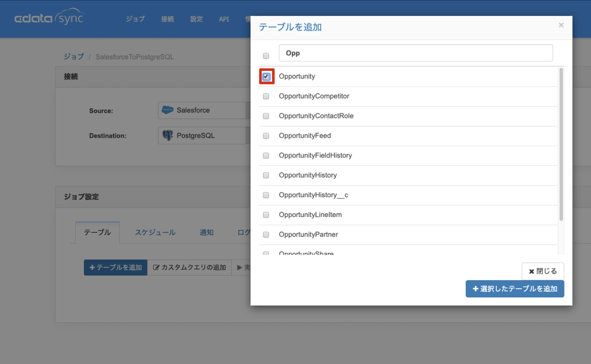The width and height of the screenshot is (591, 364).
Task: Click the OpportunityFieldHistory table name
Action: pyautogui.click(x=315, y=155)
